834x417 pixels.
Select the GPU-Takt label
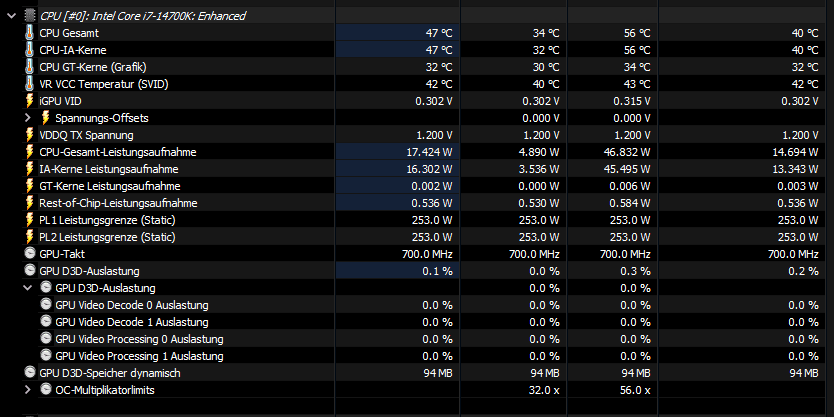coord(62,254)
